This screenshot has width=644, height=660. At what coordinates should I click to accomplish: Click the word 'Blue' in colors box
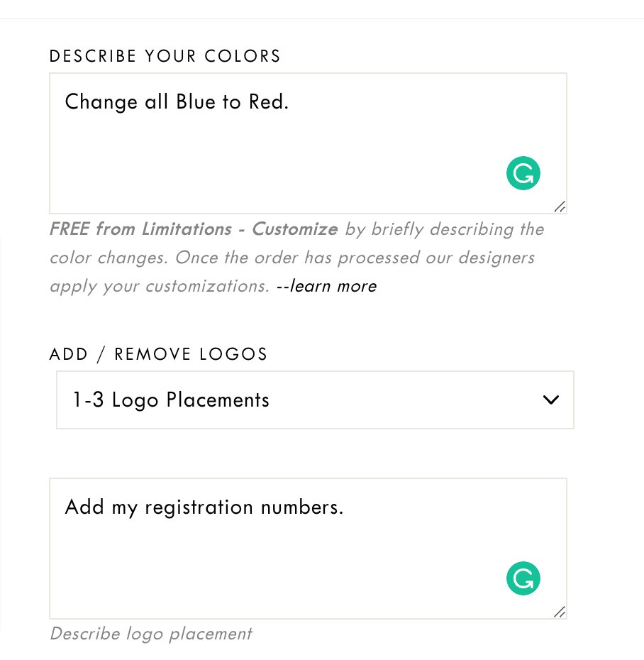196,102
